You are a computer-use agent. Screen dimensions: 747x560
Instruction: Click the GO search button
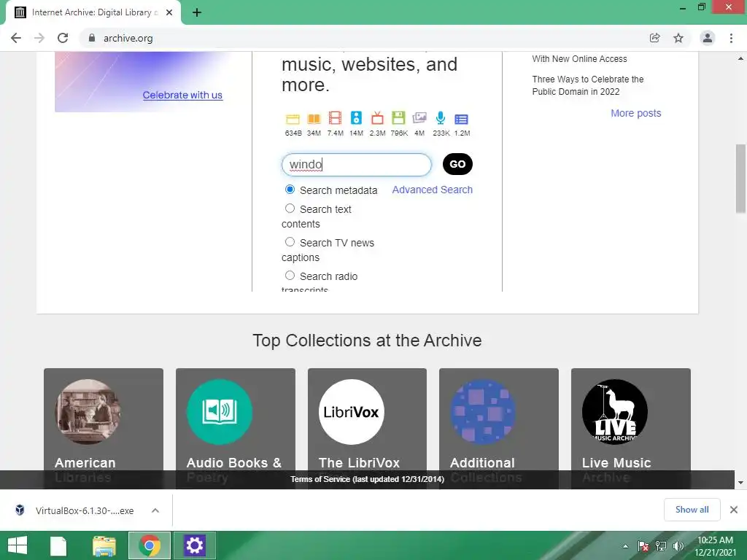coord(457,164)
